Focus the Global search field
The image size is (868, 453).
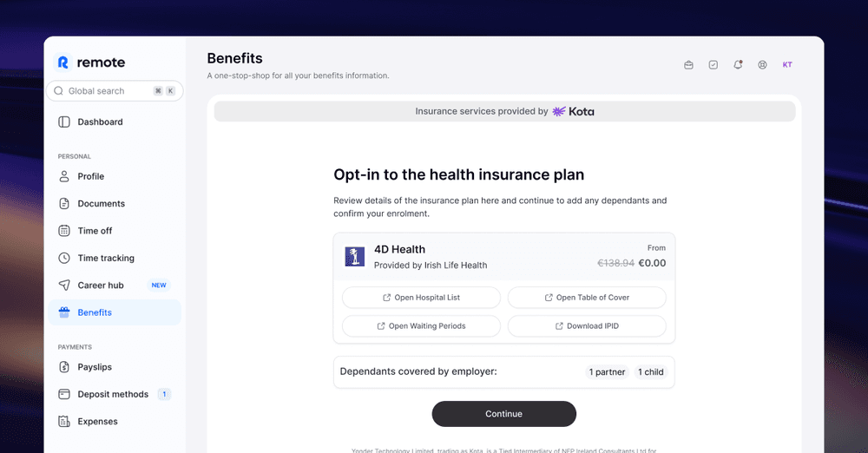pos(115,91)
